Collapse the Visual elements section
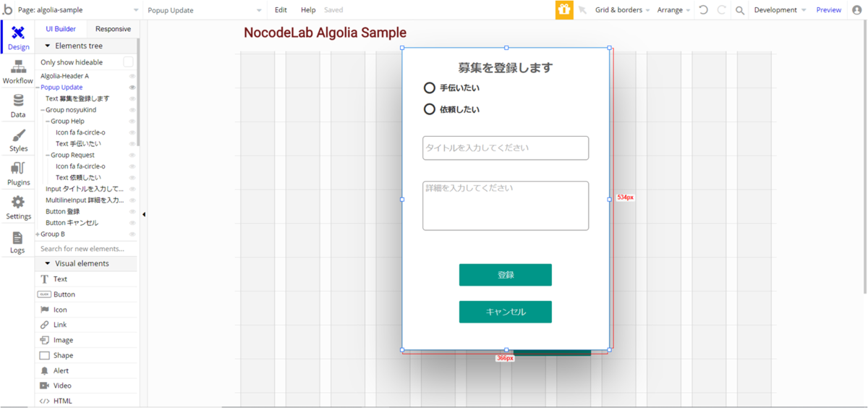Image resolution: width=868 pixels, height=408 pixels. tap(48, 263)
